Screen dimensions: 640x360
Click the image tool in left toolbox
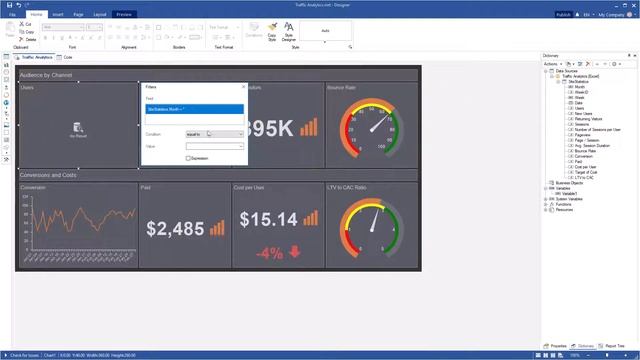(6, 125)
